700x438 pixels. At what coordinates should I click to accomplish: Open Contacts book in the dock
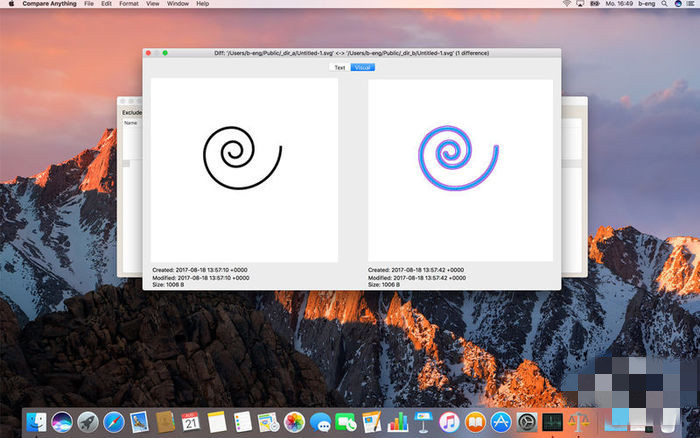(x=165, y=422)
